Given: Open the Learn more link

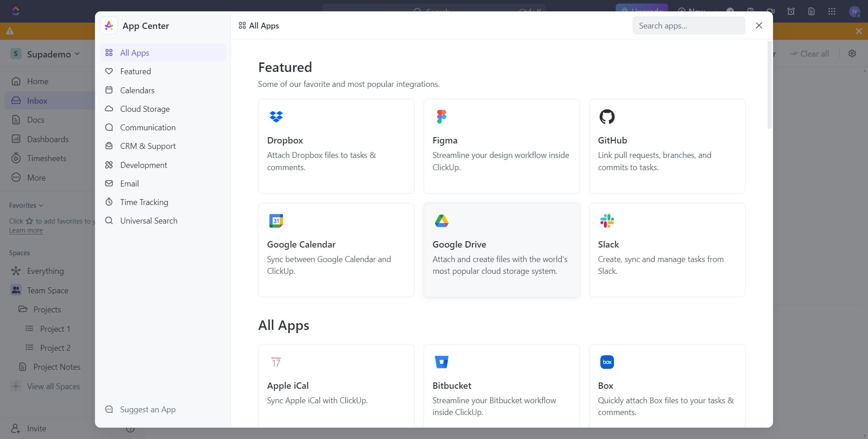Looking at the screenshot, I should pos(25,230).
